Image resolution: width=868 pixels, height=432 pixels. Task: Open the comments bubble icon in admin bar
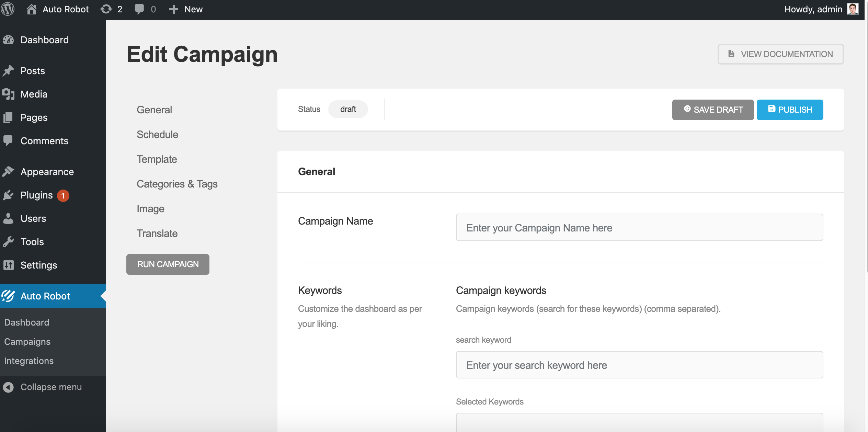pos(139,9)
